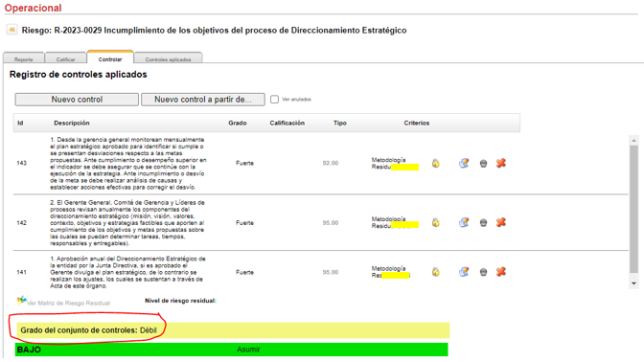Delete control 142 with the red X
This screenshot has width=644, height=362.
tap(500, 222)
